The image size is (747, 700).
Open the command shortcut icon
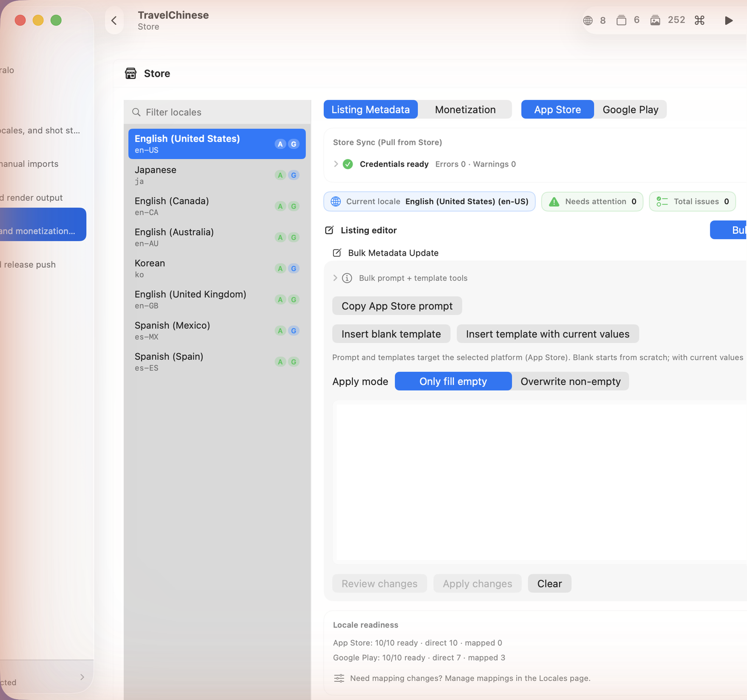699,20
